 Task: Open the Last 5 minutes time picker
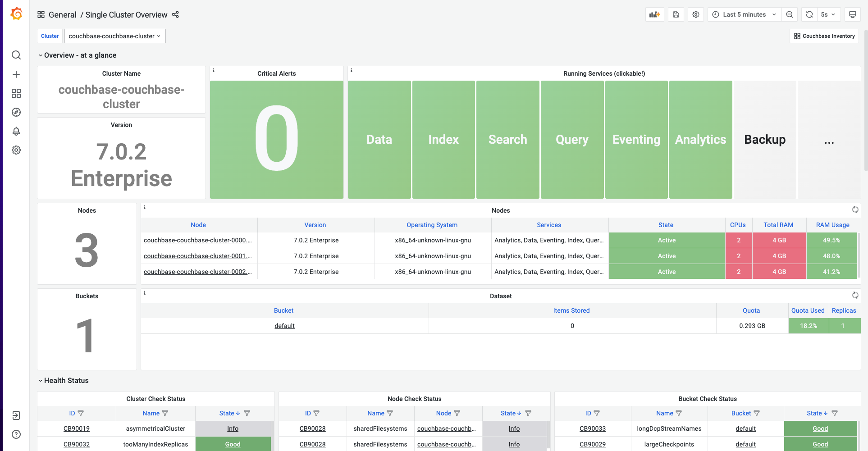point(744,14)
